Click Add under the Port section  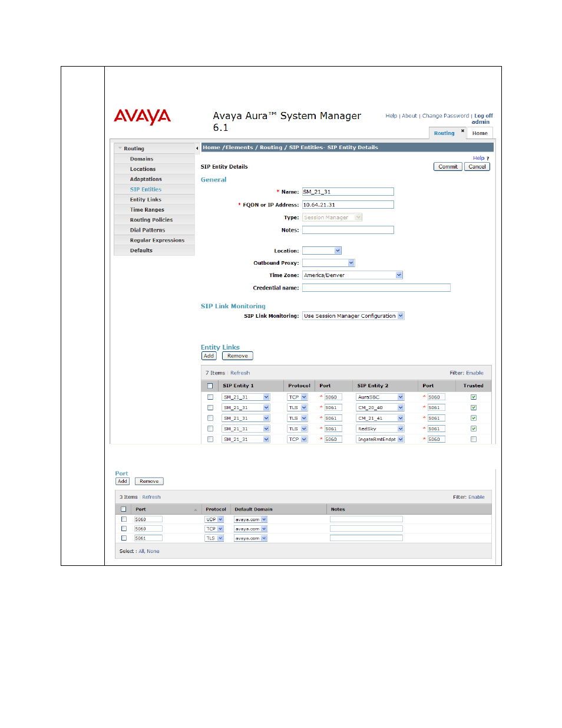pos(123,482)
